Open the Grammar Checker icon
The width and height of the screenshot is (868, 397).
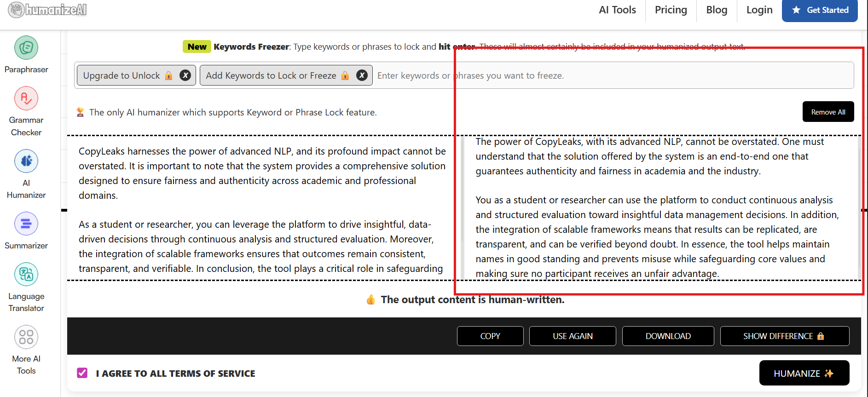[x=26, y=98]
